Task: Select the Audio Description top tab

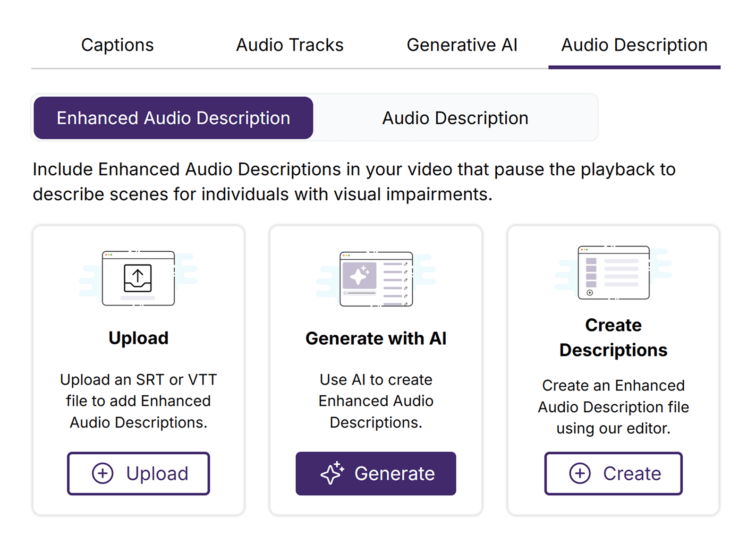Action: pyautogui.click(x=634, y=45)
